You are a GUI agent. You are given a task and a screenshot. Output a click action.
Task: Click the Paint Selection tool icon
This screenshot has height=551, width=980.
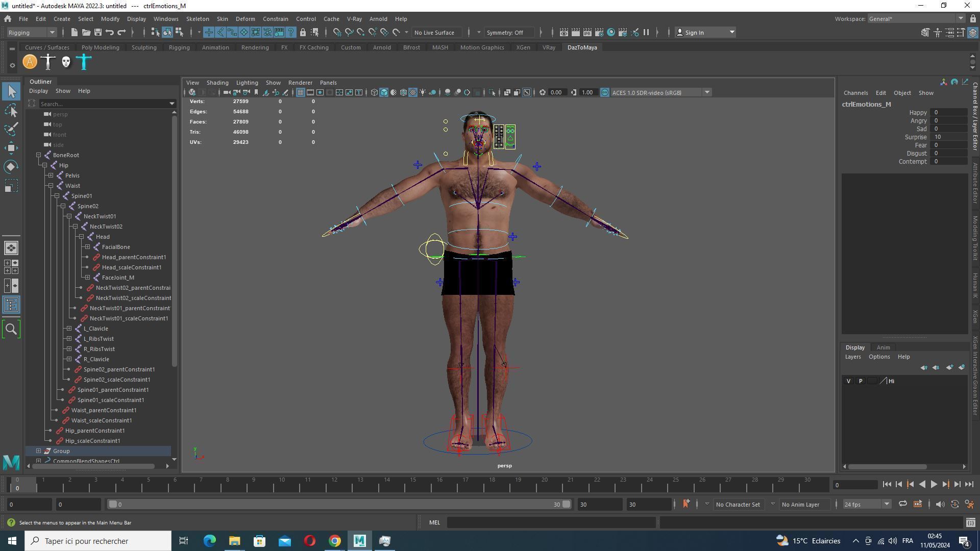(x=11, y=129)
